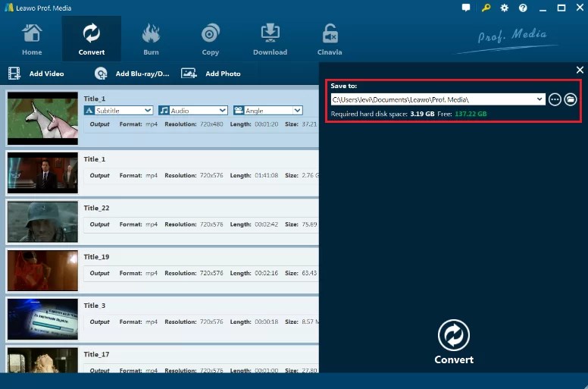Click the Add Blu-ray/DVD disc icon
The image size is (588, 389).
click(101, 74)
